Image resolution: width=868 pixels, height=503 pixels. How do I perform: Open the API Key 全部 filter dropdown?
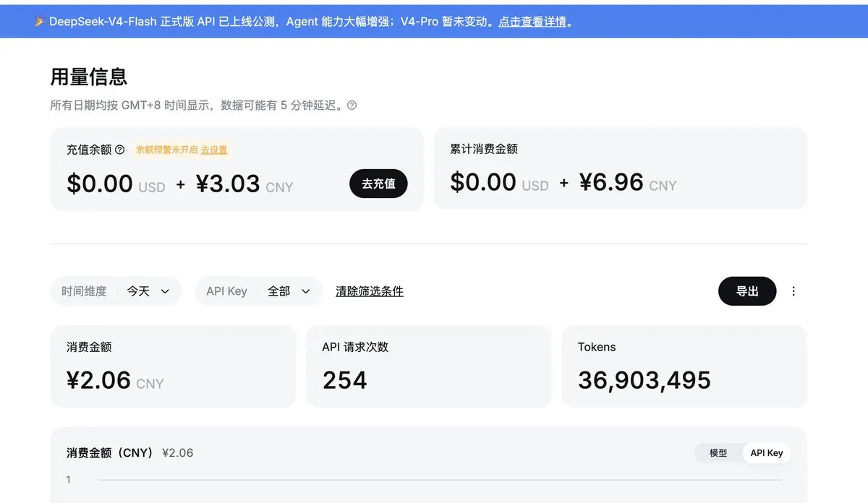[259, 291]
